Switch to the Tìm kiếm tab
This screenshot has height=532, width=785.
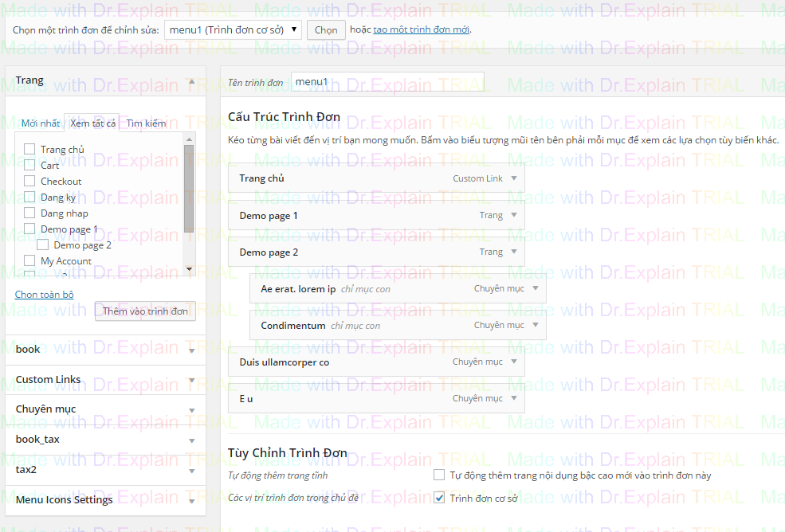pos(146,123)
